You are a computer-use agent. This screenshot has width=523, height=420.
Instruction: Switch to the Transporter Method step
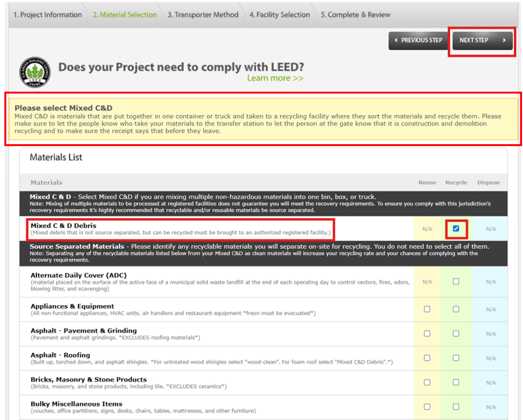(203, 14)
